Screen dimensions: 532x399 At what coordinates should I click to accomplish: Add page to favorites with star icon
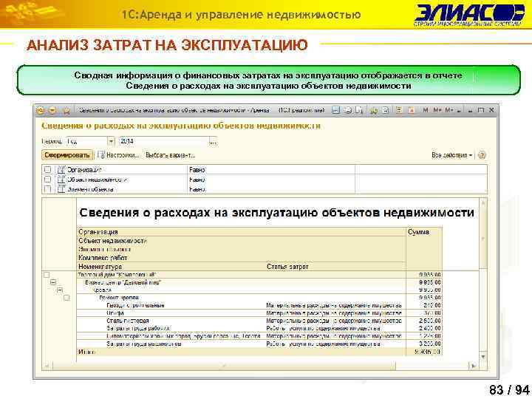coord(66,110)
